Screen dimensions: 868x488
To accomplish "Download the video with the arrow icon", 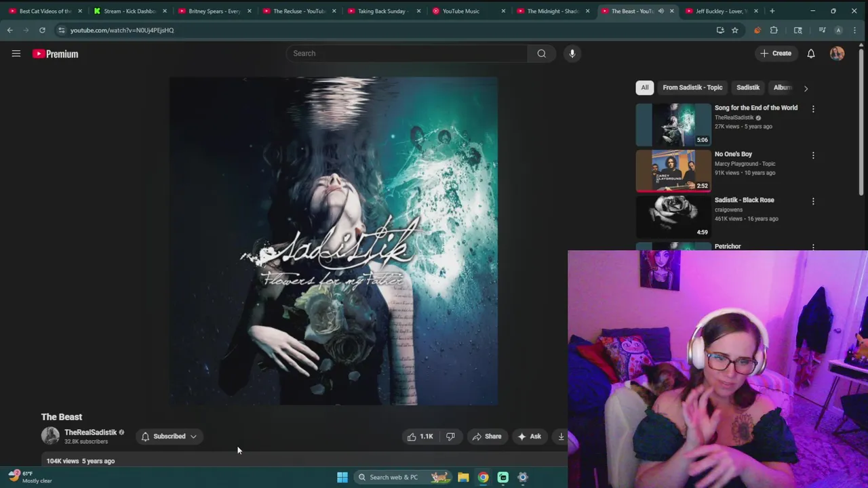I will click(561, 436).
